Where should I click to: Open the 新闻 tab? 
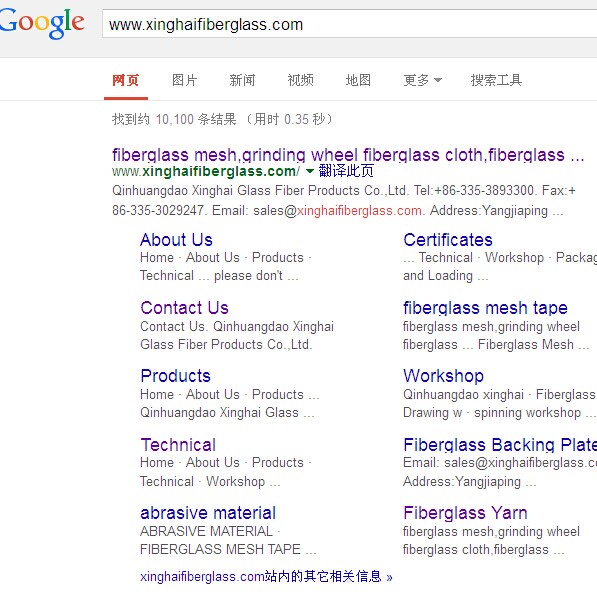[x=242, y=80]
